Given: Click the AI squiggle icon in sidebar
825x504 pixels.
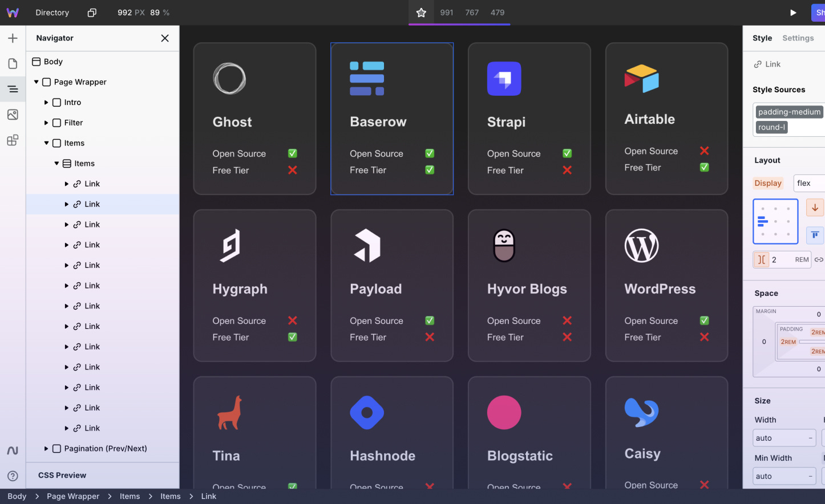Looking at the screenshot, I should pos(13,450).
